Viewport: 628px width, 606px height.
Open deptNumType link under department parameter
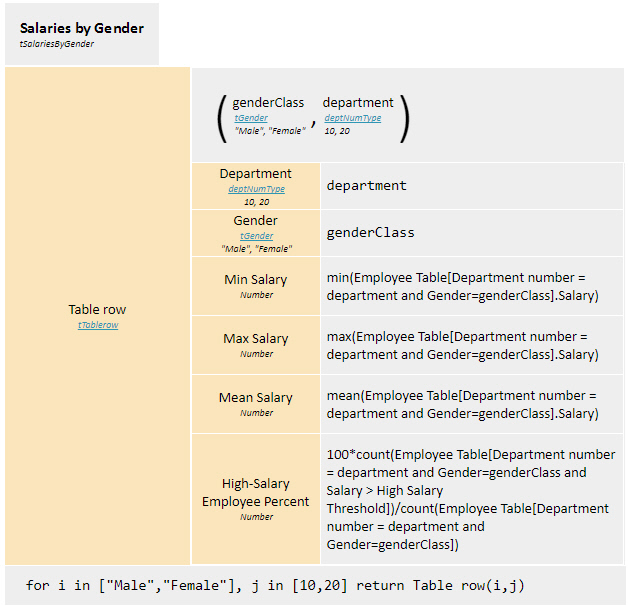pyautogui.click(x=352, y=118)
